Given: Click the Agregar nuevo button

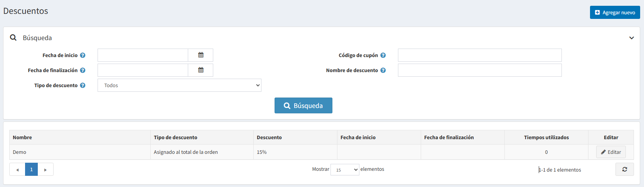Looking at the screenshot, I should coord(615,12).
